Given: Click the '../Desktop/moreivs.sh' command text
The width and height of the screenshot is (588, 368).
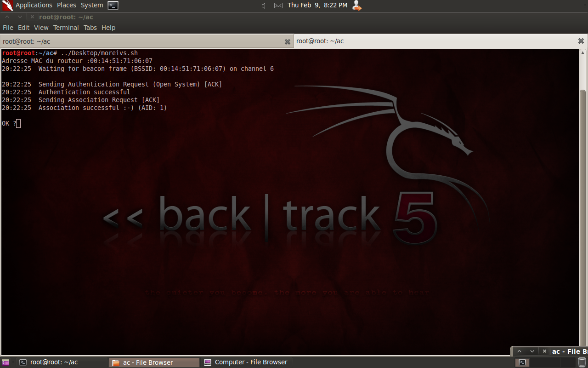Looking at the screenshot, I should click(x=99, y=53).
